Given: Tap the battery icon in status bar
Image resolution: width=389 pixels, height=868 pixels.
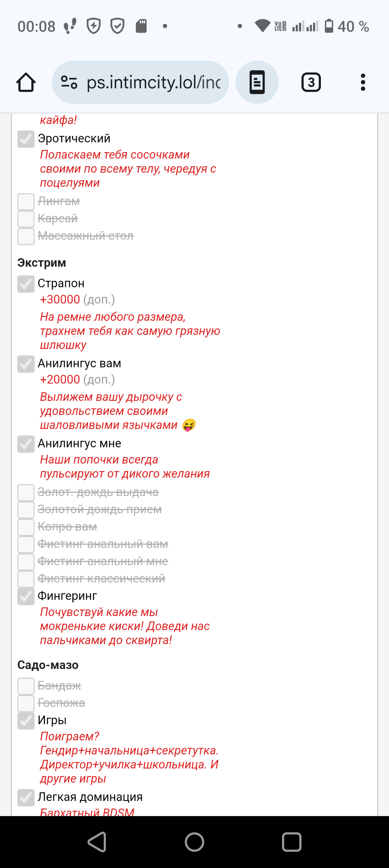Looking at the screenshot, I should pyautogui.click(x=329, y=26).
